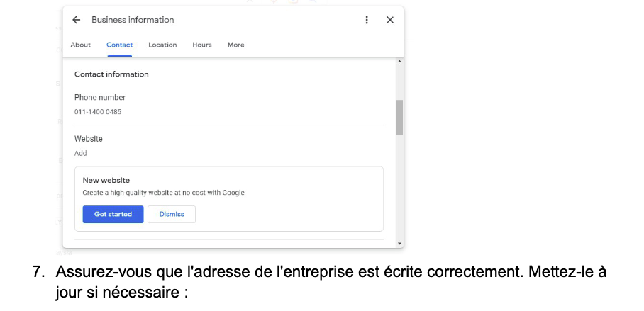Select the Contact tab
644x311 pixels.
pos(119,45)
